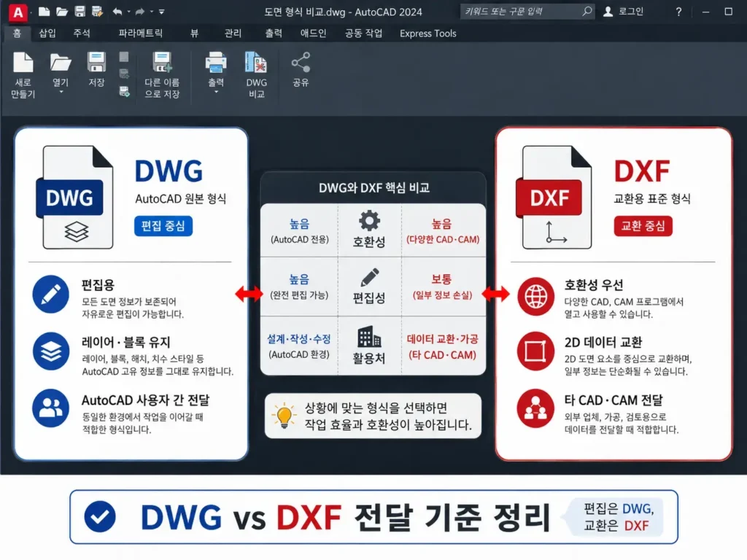747x560 pixels.
Task: Click 다른 이름으로 저장 ribbon icon
Action: (x=162, y=63)
